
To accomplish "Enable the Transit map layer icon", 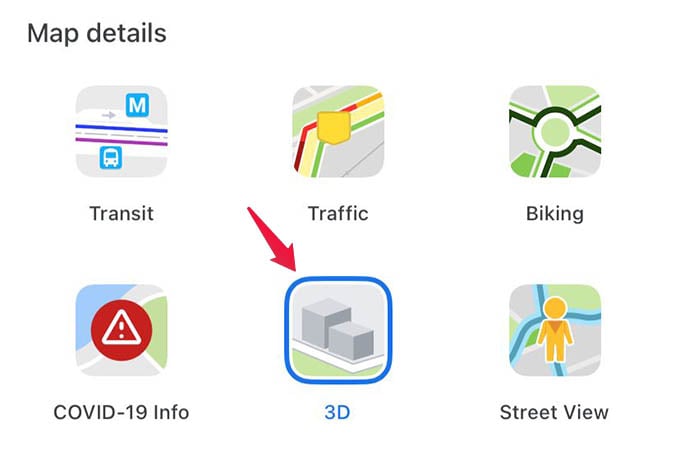I will [121, 131].
